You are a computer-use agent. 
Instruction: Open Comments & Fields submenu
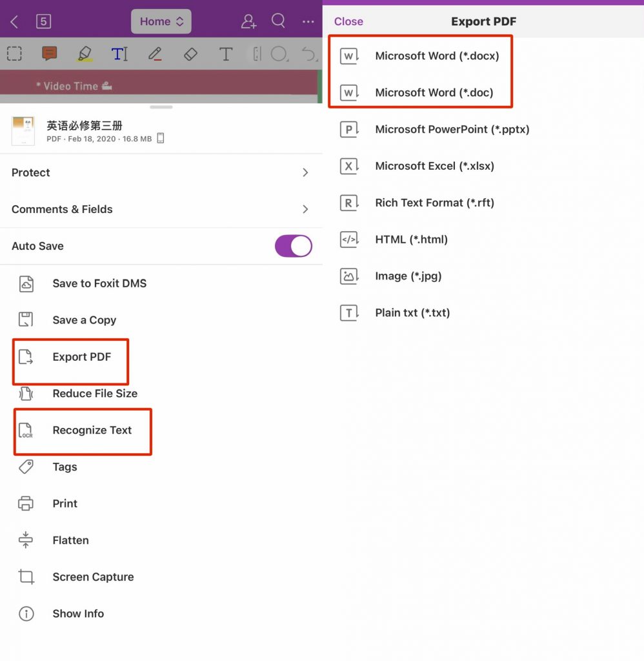coord(161,209)
